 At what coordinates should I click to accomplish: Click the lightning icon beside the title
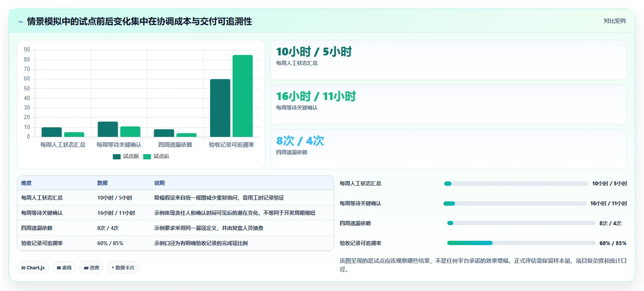pos(21,22)
